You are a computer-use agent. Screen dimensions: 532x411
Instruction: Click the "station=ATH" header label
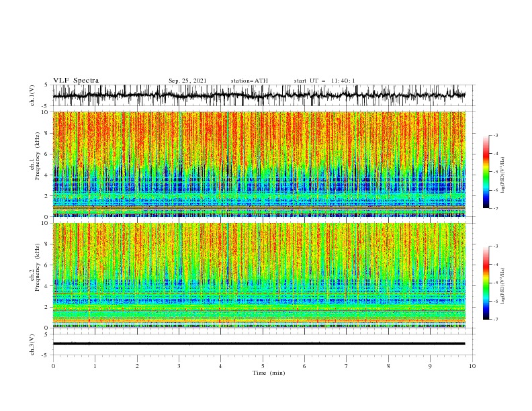pyautogui.click(x=249, y=81)
